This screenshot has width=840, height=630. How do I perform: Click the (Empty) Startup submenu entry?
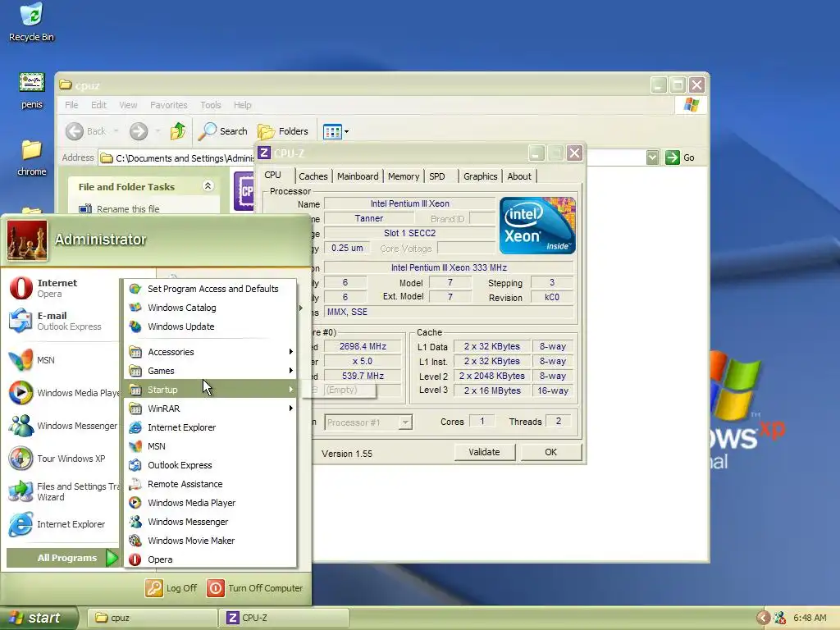tap(340, 390)
